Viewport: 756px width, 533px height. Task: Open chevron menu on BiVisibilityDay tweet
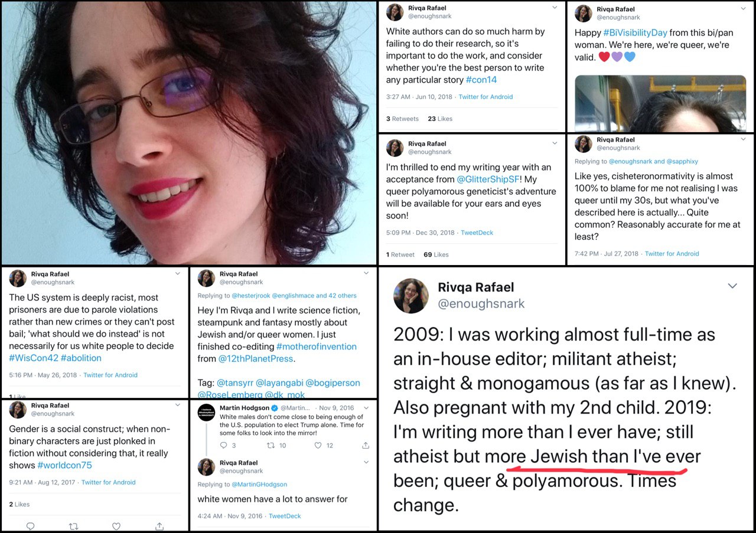[742, 8]
